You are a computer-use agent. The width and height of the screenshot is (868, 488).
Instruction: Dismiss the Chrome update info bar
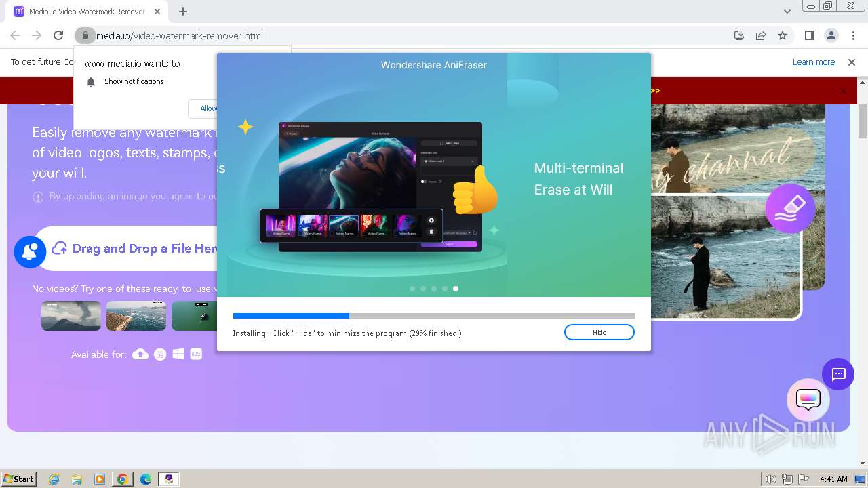point(852,62)
